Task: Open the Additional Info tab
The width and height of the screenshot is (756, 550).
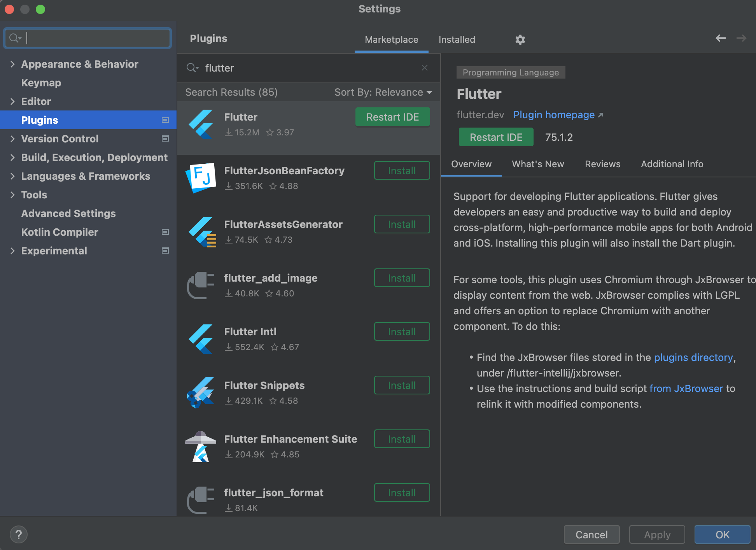Action: (672, 164)
